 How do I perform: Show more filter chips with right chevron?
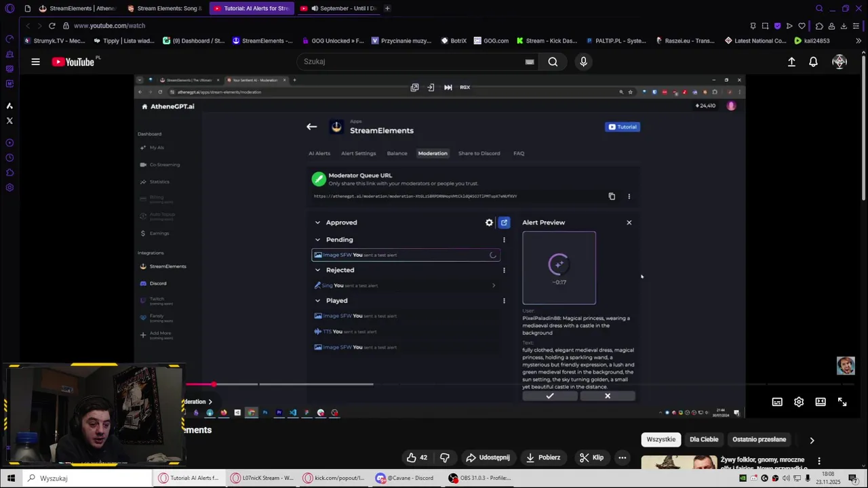812,440
